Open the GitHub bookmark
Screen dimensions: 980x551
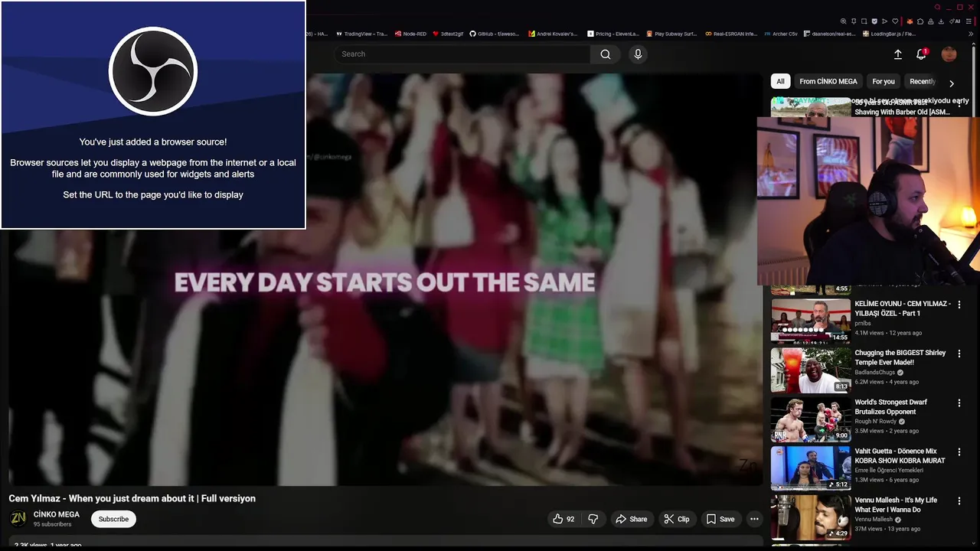(495, 34)
